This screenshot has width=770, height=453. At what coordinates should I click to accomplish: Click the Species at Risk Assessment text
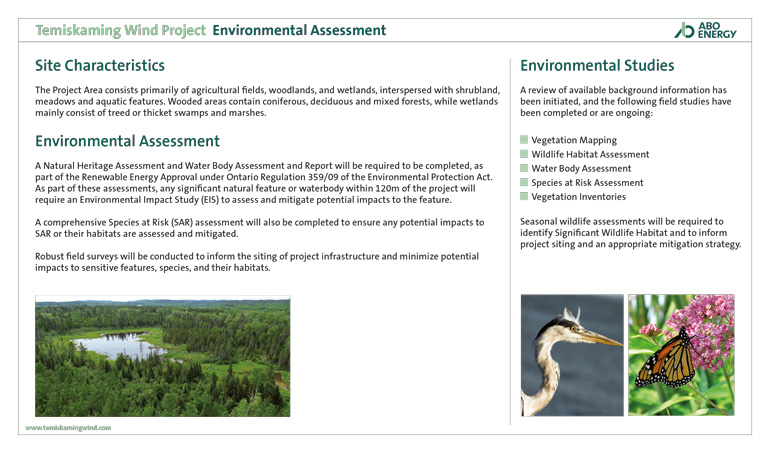tap(587, 183)
